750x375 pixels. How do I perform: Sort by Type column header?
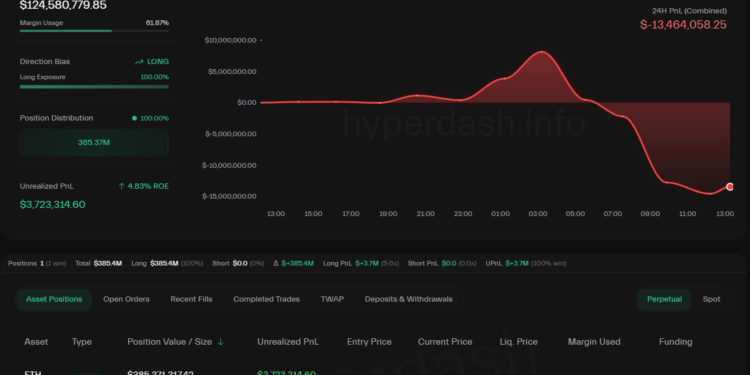pos(81,342)
